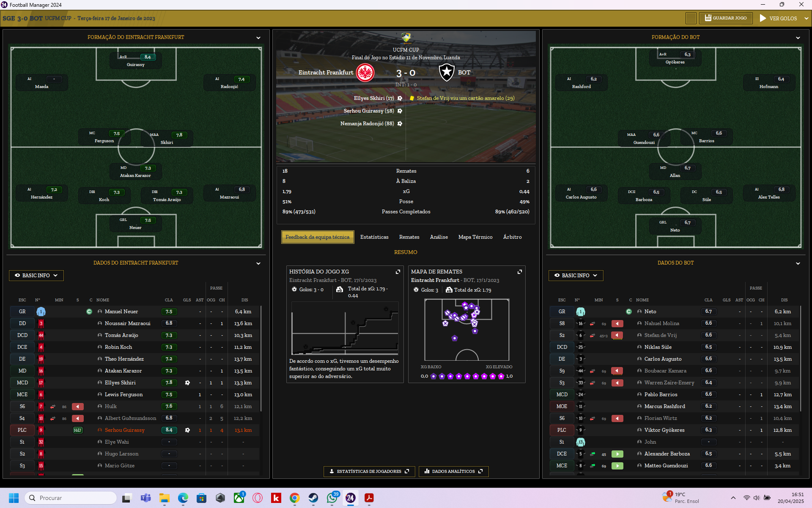Click the captain badge on Manuel Neuer's row
Viewport: 812px width, 508px height.
pyautogui.click(x=89, y=312)
